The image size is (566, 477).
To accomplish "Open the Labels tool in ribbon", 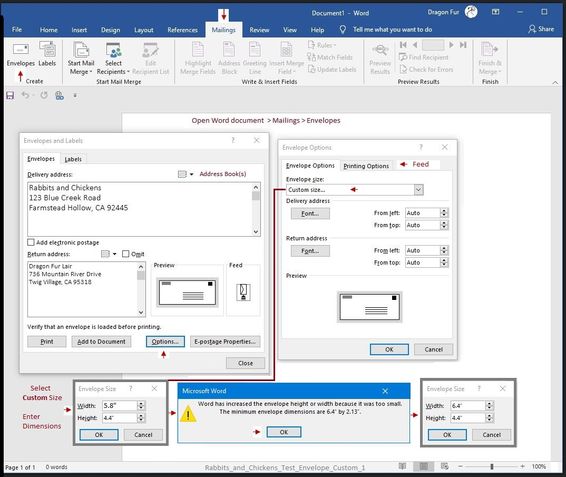I will 47,55.
